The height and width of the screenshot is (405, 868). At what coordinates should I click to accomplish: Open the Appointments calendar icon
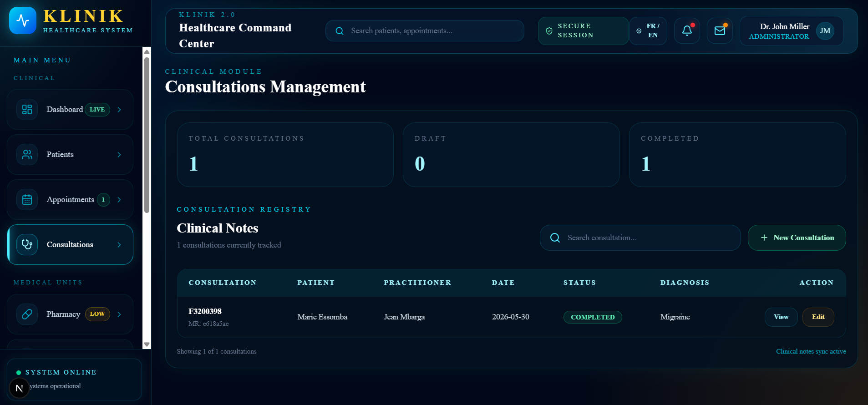click(x=27, y=200)
